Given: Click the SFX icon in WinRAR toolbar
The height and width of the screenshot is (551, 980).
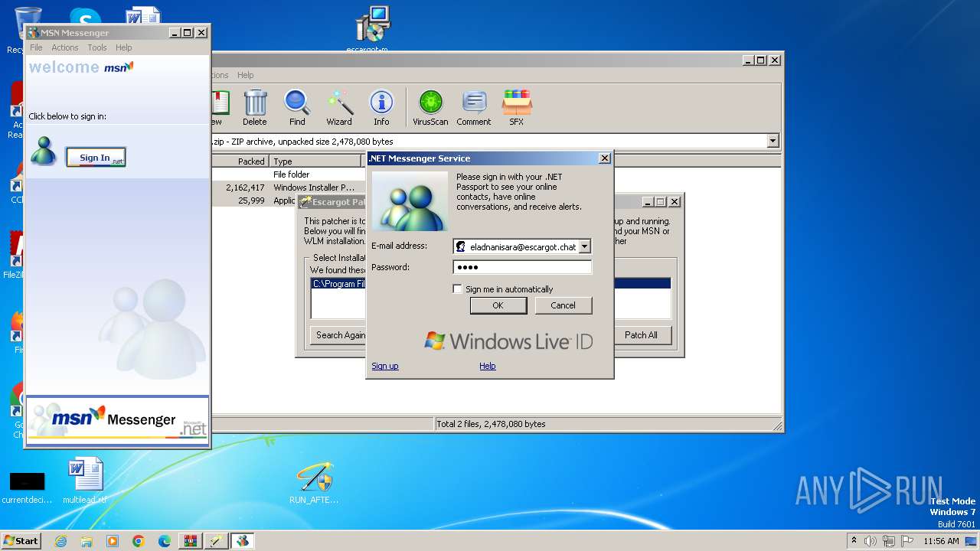Looking at the screenshot, I should 517,107.
